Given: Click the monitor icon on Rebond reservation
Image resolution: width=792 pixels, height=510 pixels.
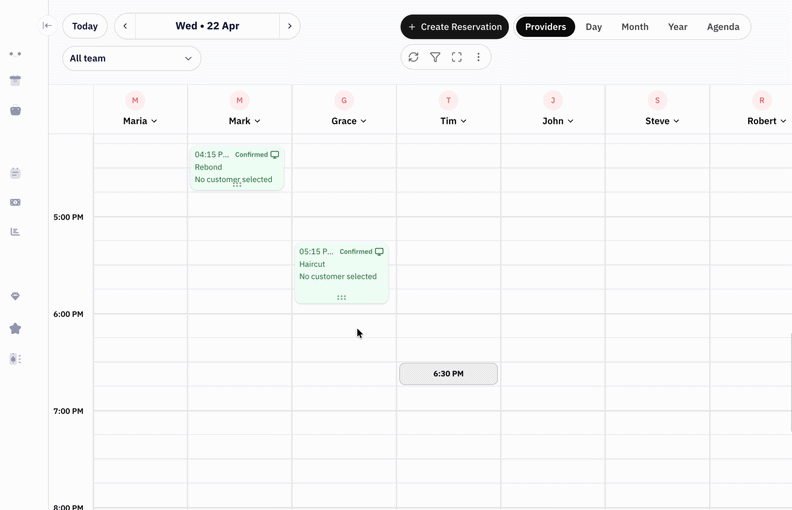Looking at the screenshot, I should (x=275, y=155).
